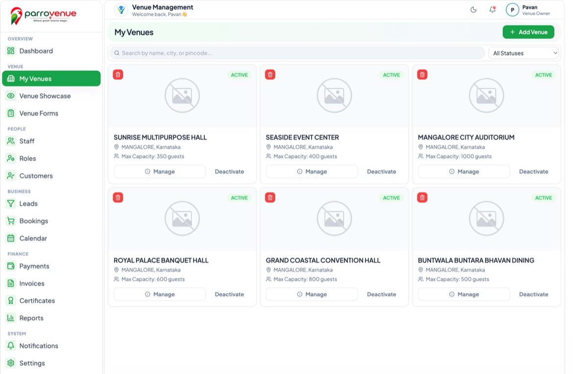Screen dimensions: 588x374
Task: Deactivate Sunrise Multipurpose Hall
Action: (x=229, y=172)
